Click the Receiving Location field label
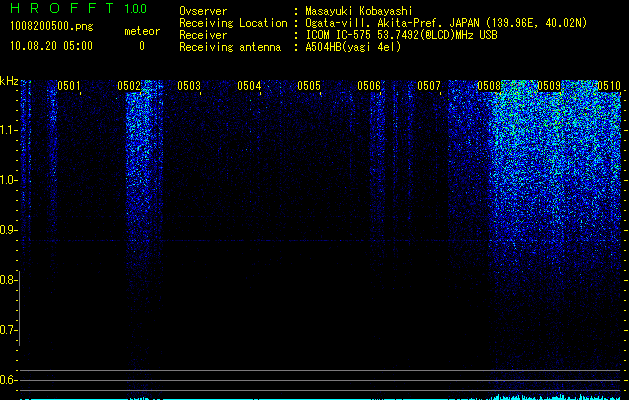Image resolution: width=629 pixels, height=400 pixels. click(233, 23)
